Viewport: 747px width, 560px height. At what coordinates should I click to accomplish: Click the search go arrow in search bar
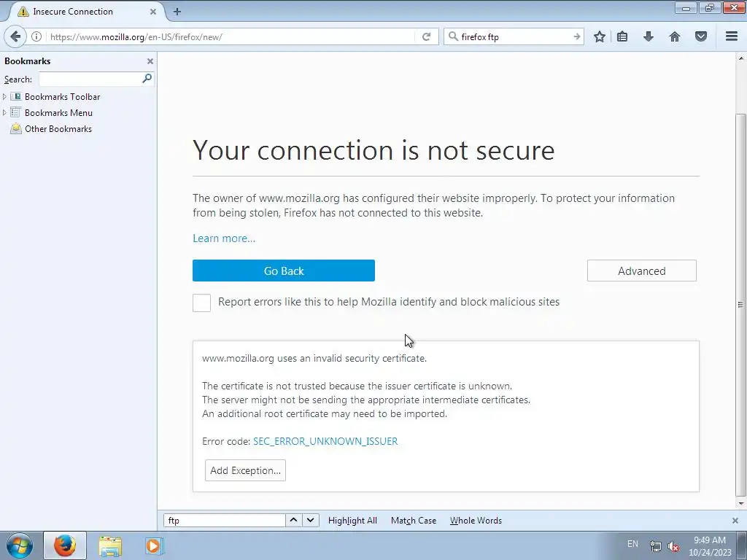pyautogui.click(x=576, y=36)
